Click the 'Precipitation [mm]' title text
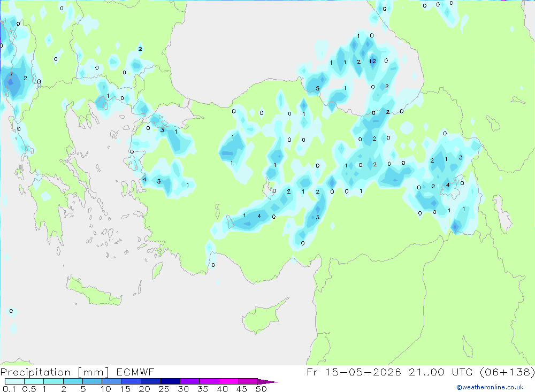This screenshot has height=392, width=535. pyautogui.click(x=55, y=372)
